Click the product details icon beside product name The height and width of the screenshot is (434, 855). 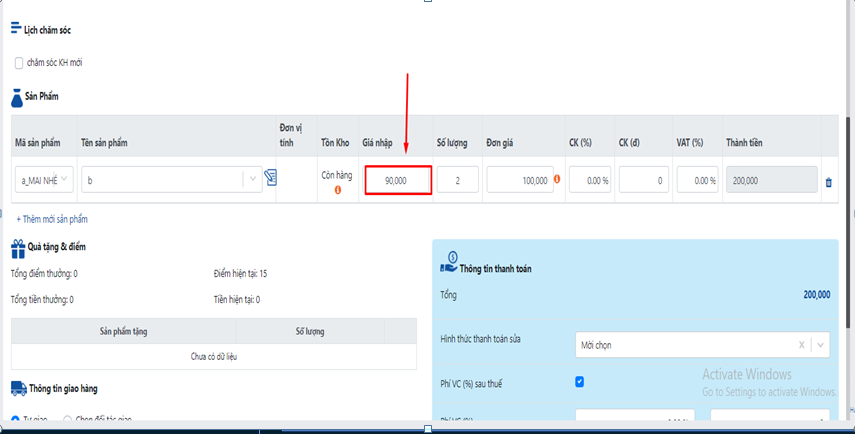tap(269, 179)
